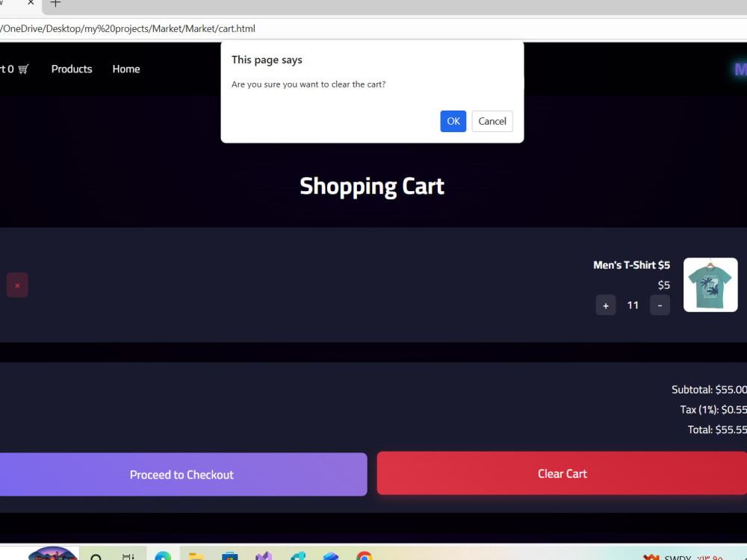The width and height of the screenshot is (747, 560).
Task: Select the quantity value 11
Action: pos(633,305)
